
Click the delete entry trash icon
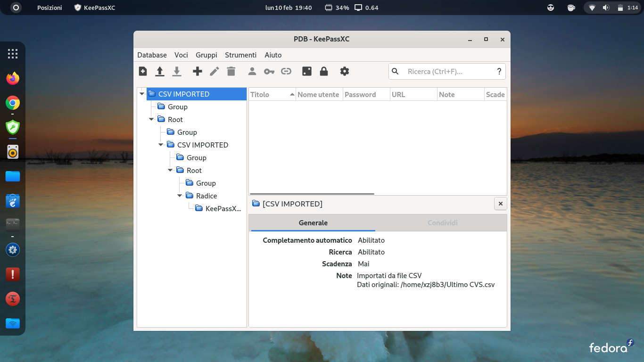coord(231,71)
